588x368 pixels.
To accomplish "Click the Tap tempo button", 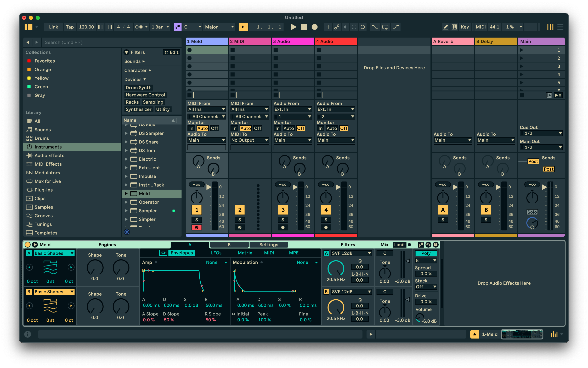I will pos(70,27).
